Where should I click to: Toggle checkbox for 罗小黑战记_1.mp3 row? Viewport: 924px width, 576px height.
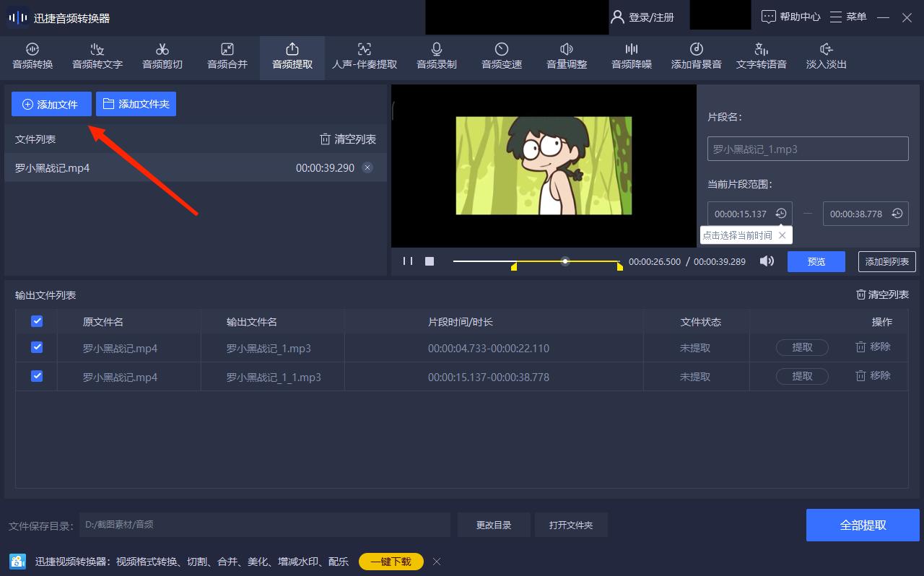coord(37,347)
